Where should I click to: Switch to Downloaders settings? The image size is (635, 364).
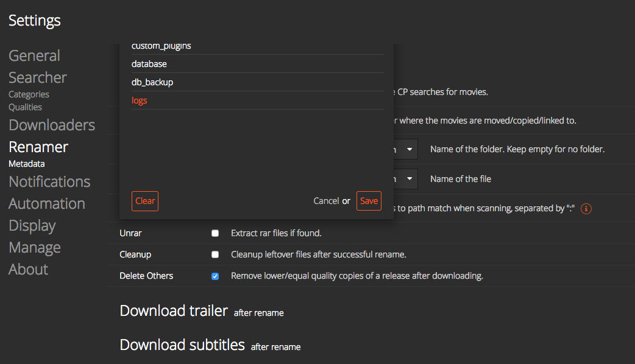click(52, 125)
